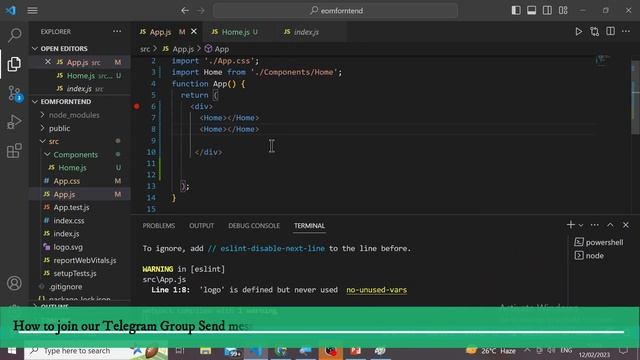Screen dimensions: 640x360
Task: Open the Output panel tab
Action: point(201,226)
